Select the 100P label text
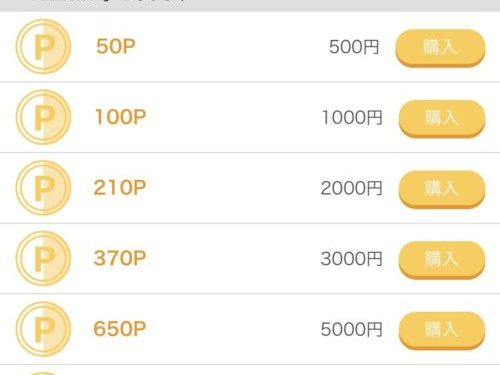 point(120,117)
